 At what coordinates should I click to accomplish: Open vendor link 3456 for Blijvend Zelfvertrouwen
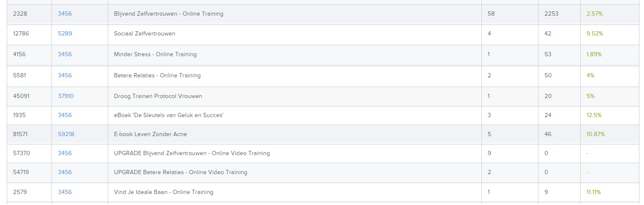65,14
